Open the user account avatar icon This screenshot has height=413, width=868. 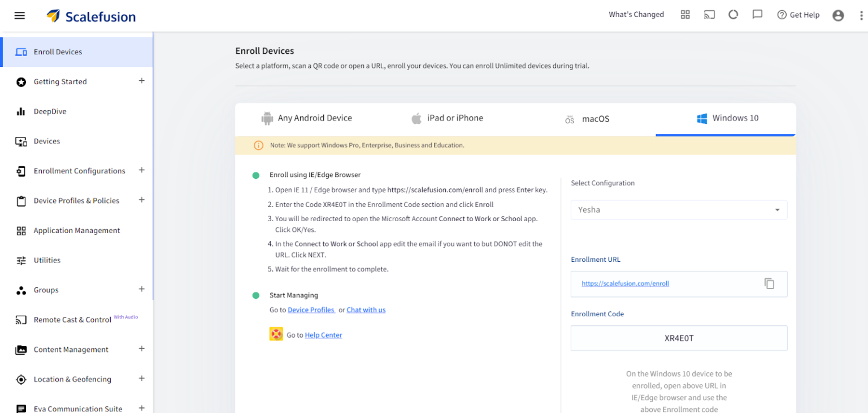click(838, 15)
